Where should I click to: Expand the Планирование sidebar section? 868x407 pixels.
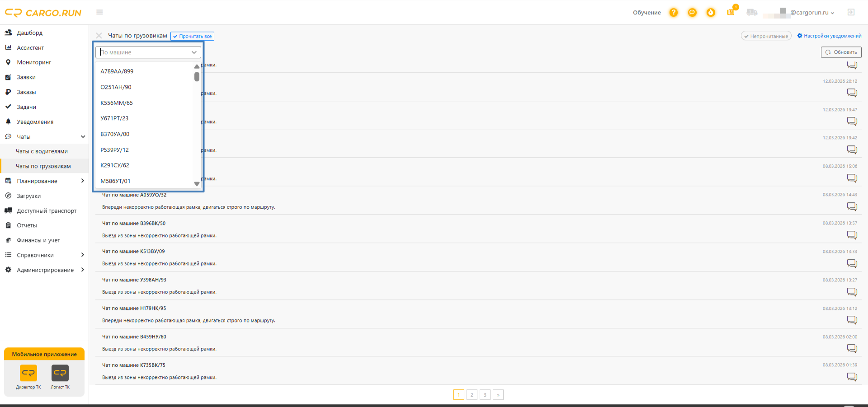tap(83, 181)
